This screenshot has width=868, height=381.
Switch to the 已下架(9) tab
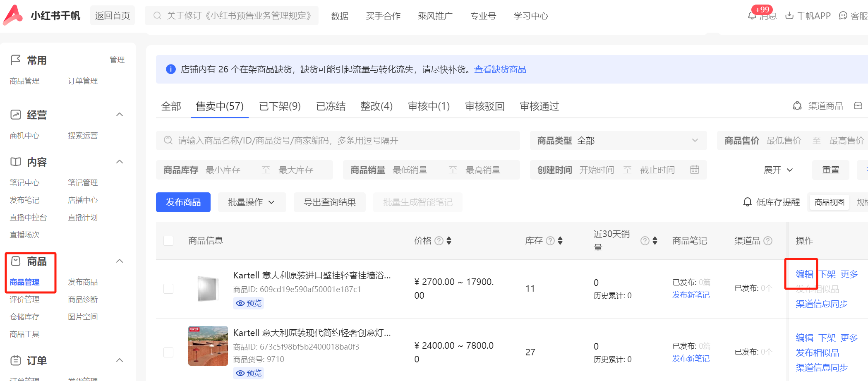click(x=280, y=106)
